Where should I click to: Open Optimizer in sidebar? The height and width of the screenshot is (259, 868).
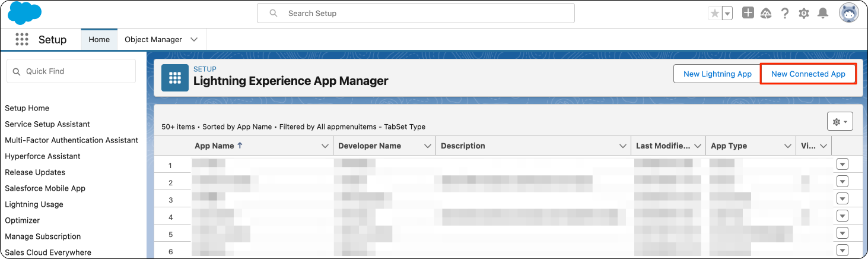[23, 220]
